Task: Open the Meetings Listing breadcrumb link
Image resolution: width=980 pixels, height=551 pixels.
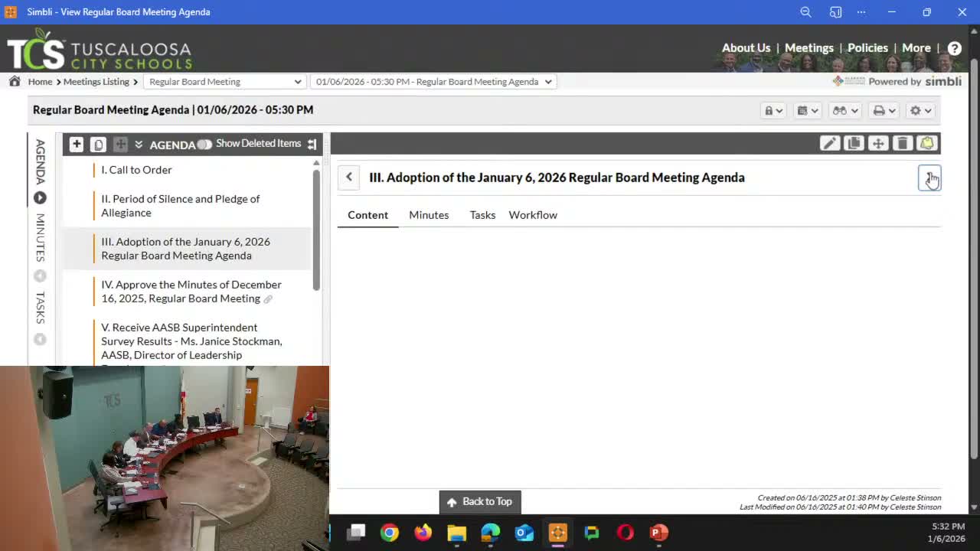Action: point(96,82)
